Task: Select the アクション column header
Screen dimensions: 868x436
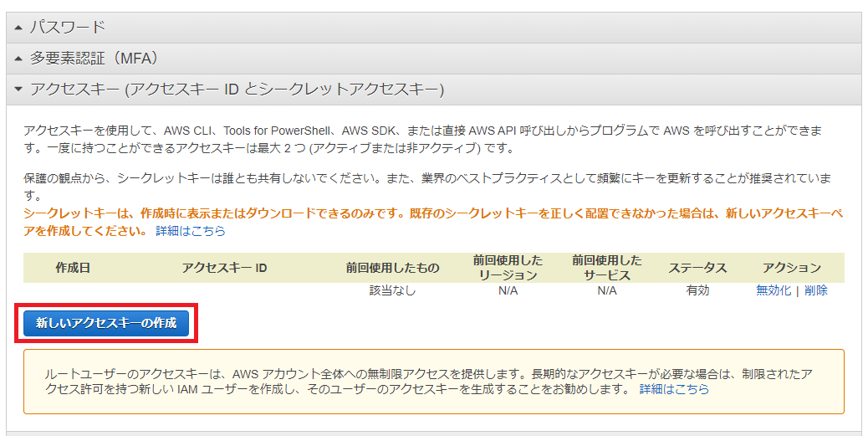Action: 791,268
